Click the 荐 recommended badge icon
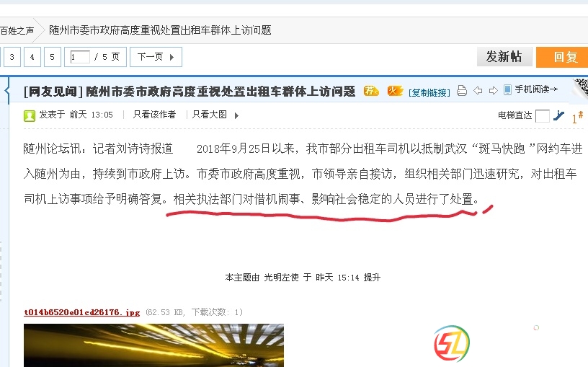588x367 pixels. click(371, 91)
